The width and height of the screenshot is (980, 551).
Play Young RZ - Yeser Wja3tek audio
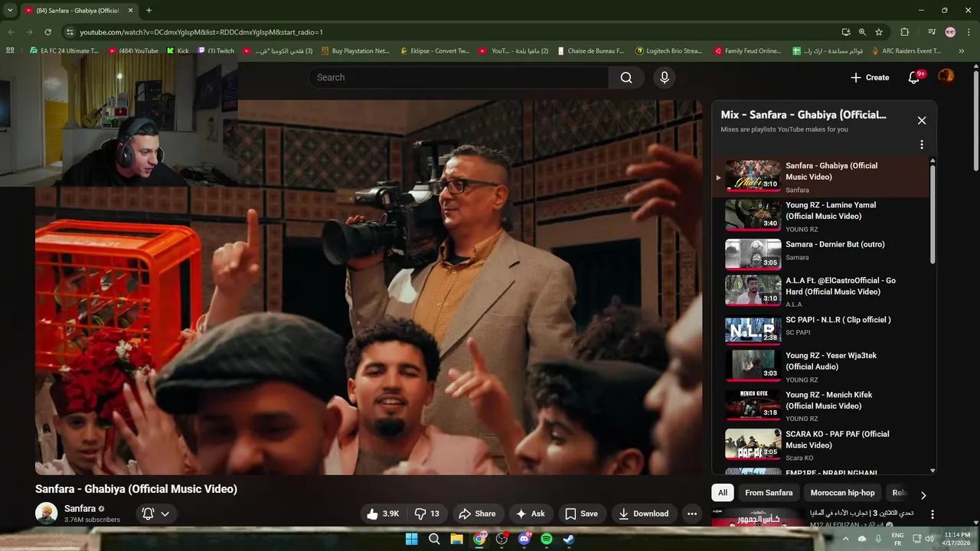click(820, 366)
